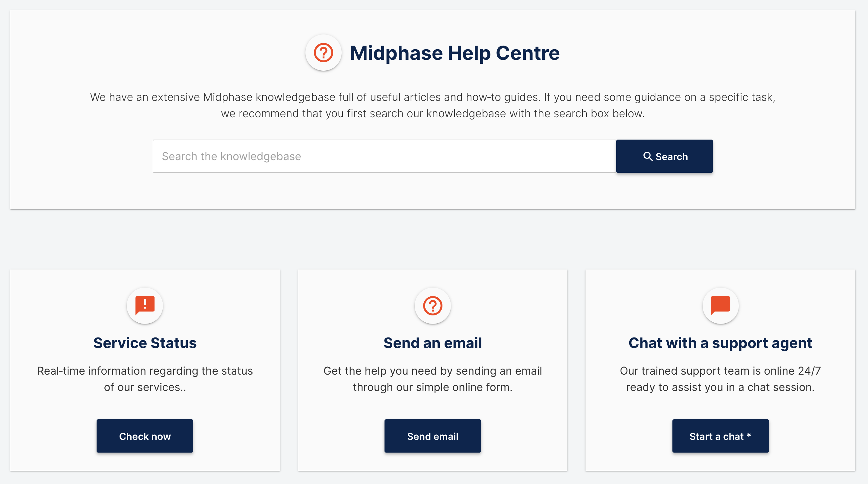The width and height of the screenshot is (868, 484).
Task: Click the Send email button
Action: [433, 436]
